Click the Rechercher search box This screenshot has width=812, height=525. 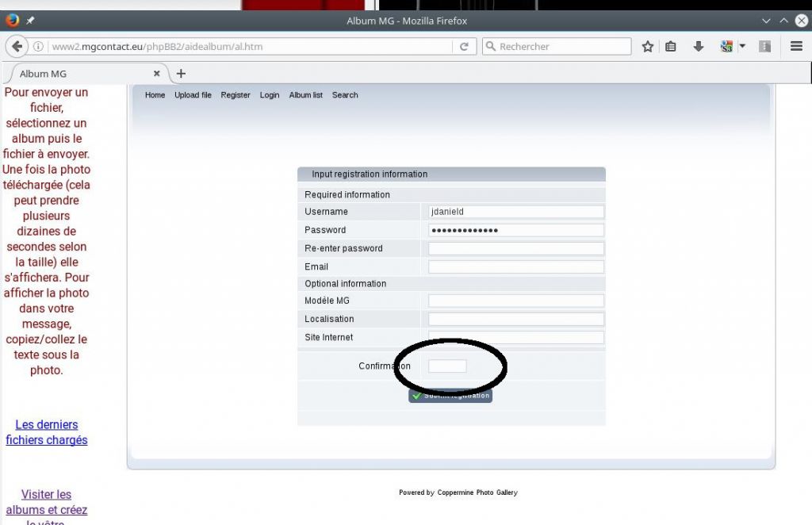pos(557,47)
